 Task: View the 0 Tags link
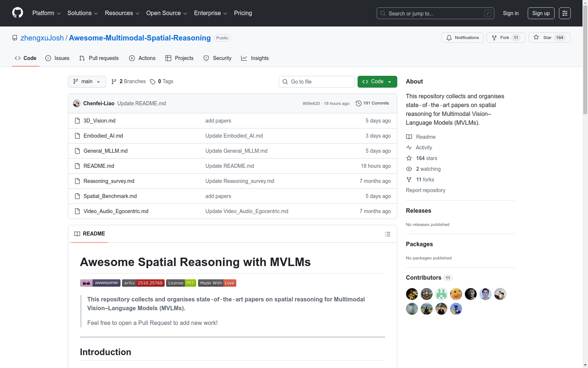[162, 81]
